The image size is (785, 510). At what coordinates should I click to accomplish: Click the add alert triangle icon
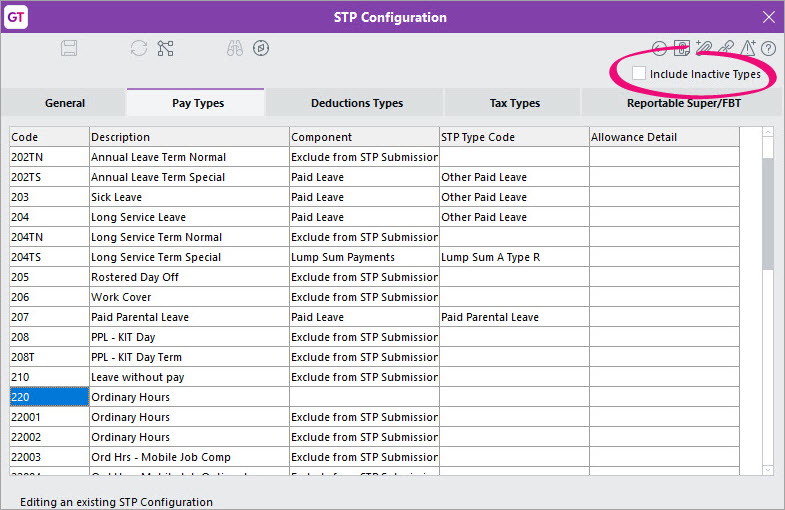(x=747, y=48)
